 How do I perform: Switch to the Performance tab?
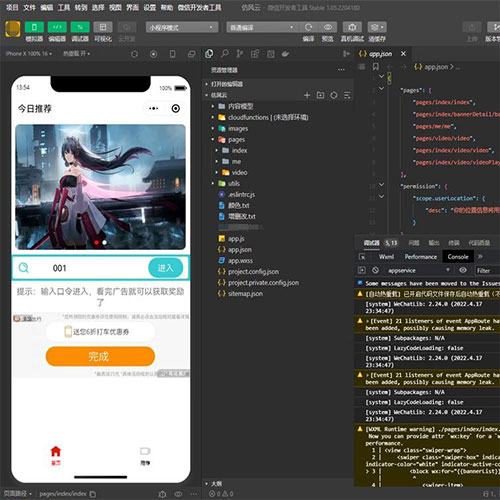click(421, 257)
